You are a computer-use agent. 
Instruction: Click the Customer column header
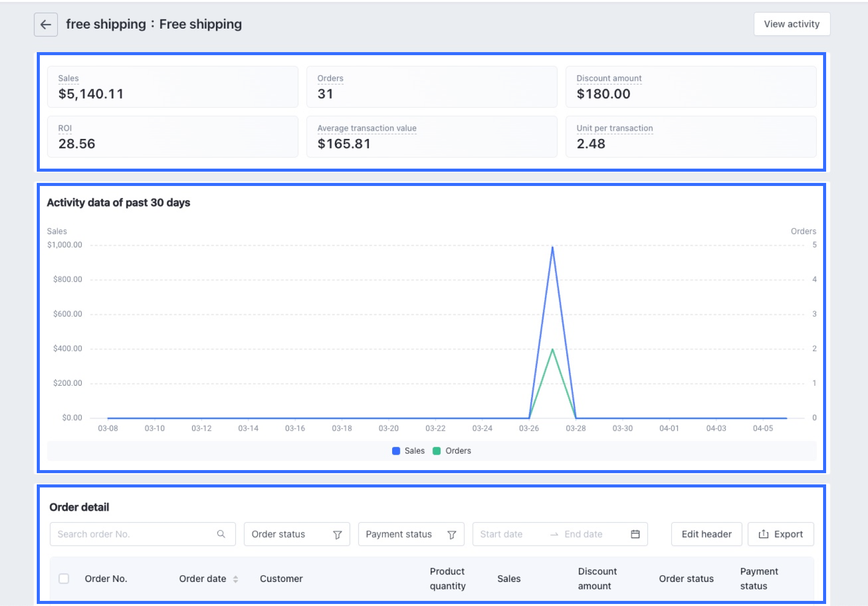[281, 578]
